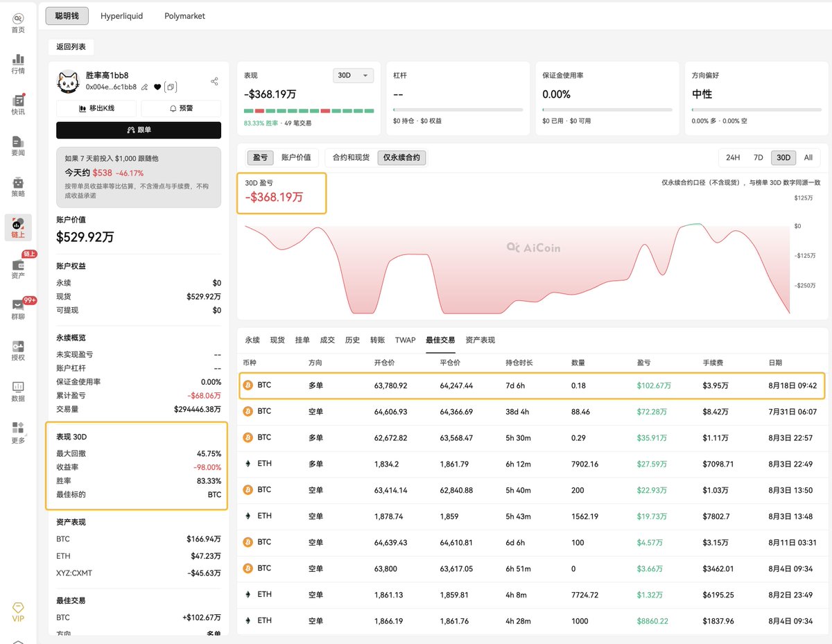Open 资产 wallet sidebar icon
Image resolution: width=832 pixels, height=644 pixels.
pyautogui.click(x=18, y=269)
